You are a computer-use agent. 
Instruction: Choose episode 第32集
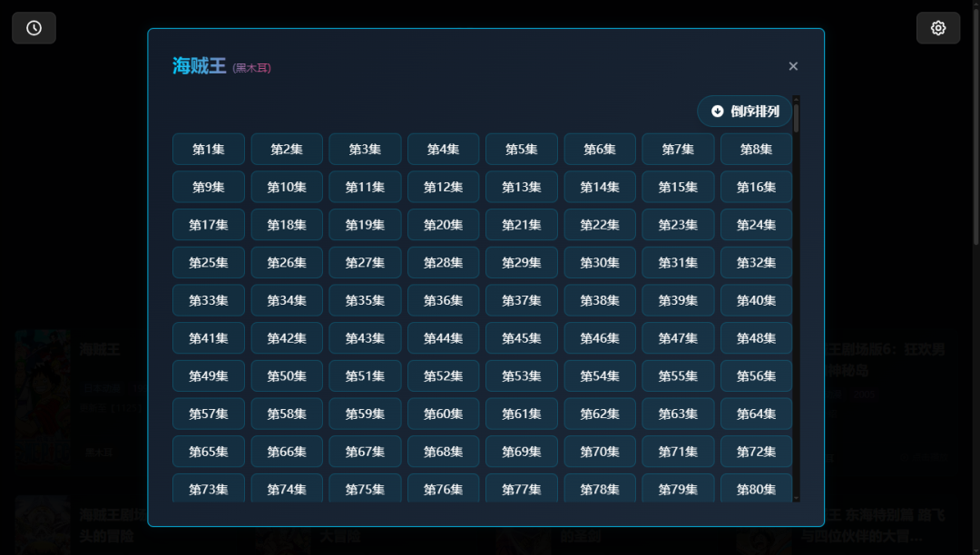click(756, 262)
